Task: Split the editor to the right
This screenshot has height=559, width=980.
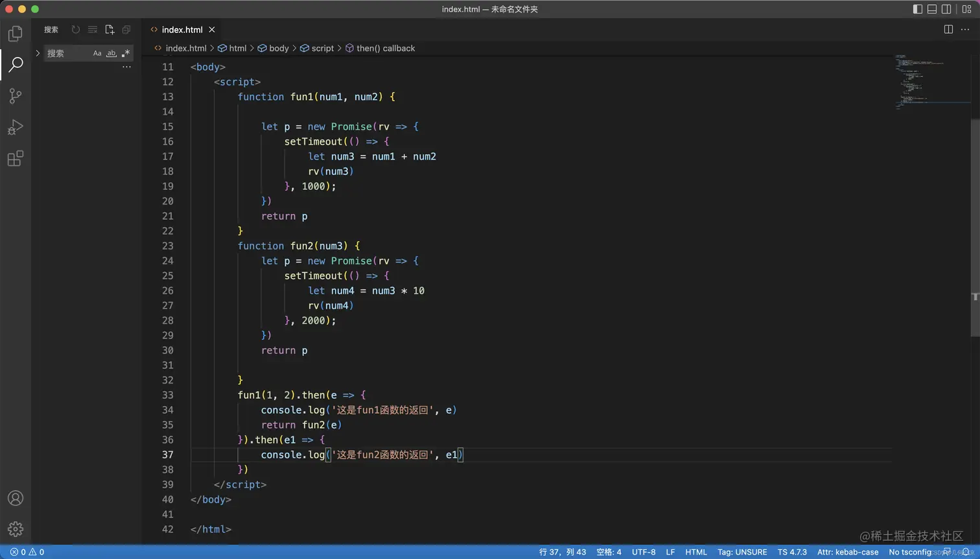Action: point(948,30)
